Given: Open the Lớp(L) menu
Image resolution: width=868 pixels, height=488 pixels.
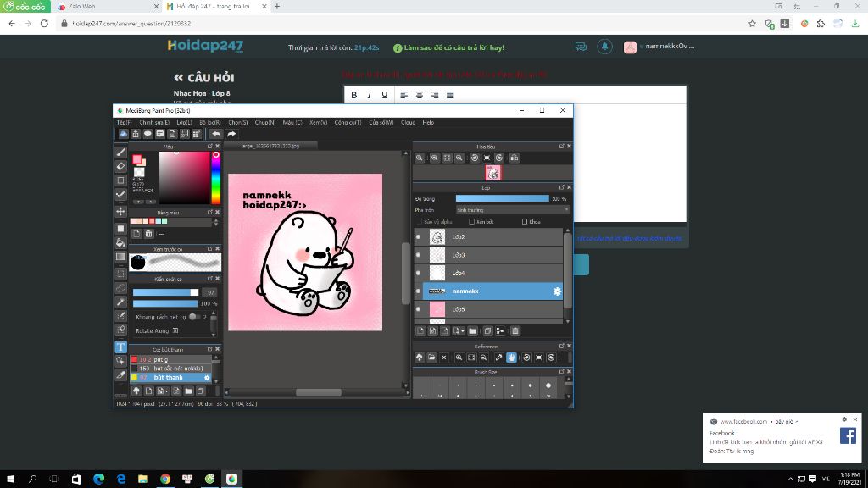Looking at the screenshot, I should coord(184,122).
